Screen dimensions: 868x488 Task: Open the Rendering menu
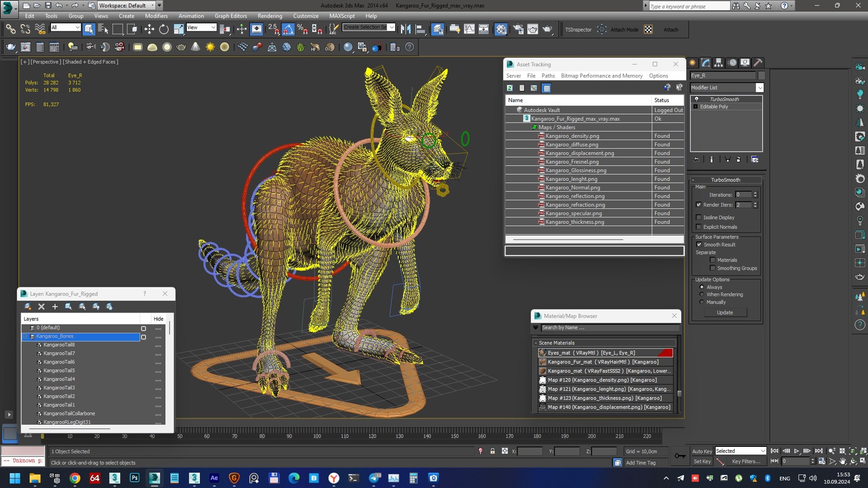click(x=270, y=16)
